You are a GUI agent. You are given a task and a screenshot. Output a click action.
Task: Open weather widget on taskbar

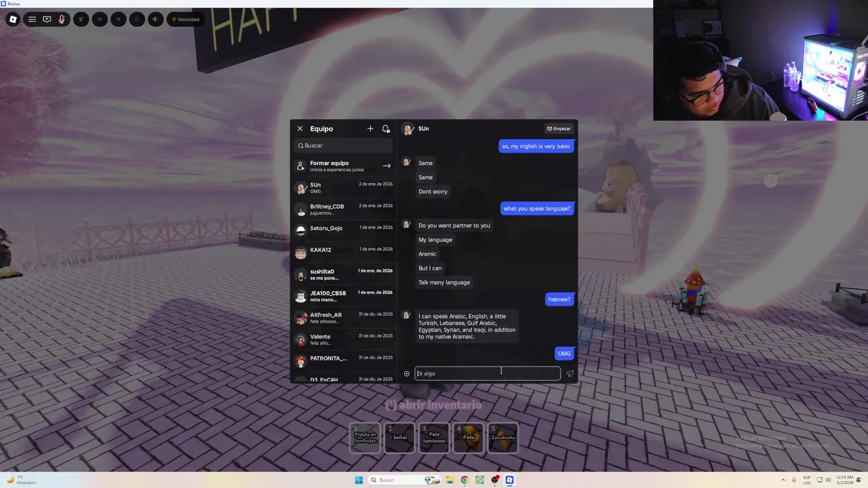(x=20, y=480)
